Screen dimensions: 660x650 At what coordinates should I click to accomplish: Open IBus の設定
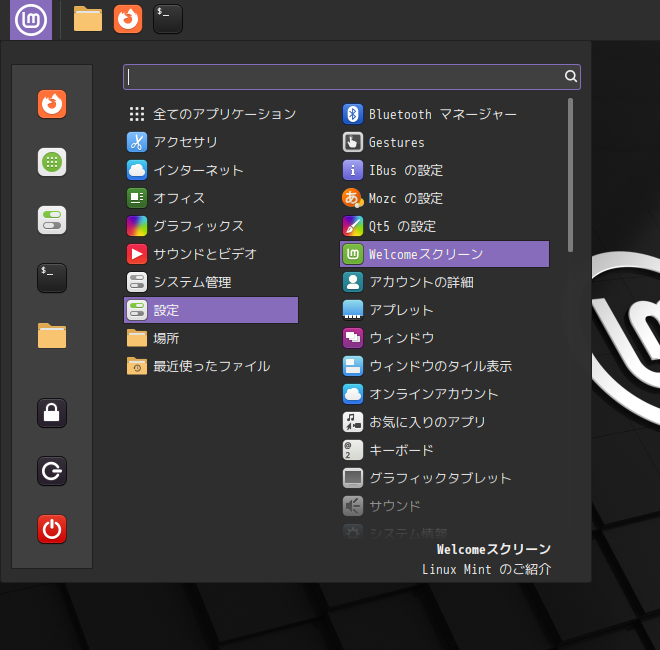[x=444, y=170]
